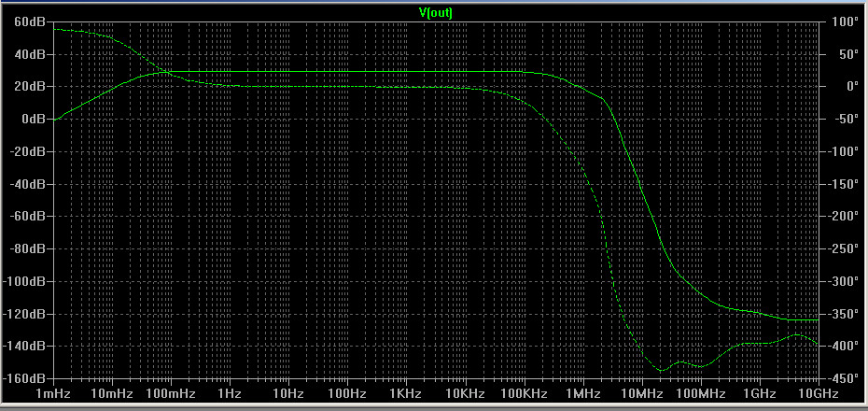Click the 40dB left axis label
This screenshot has height=411, width=868.
(x=30, y=54)
